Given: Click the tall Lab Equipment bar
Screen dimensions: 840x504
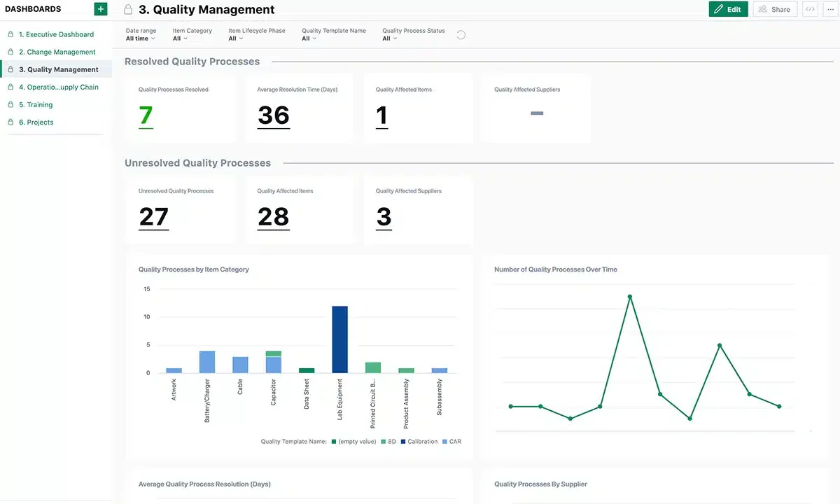Looking at the screenshot, I should point(340,339).
